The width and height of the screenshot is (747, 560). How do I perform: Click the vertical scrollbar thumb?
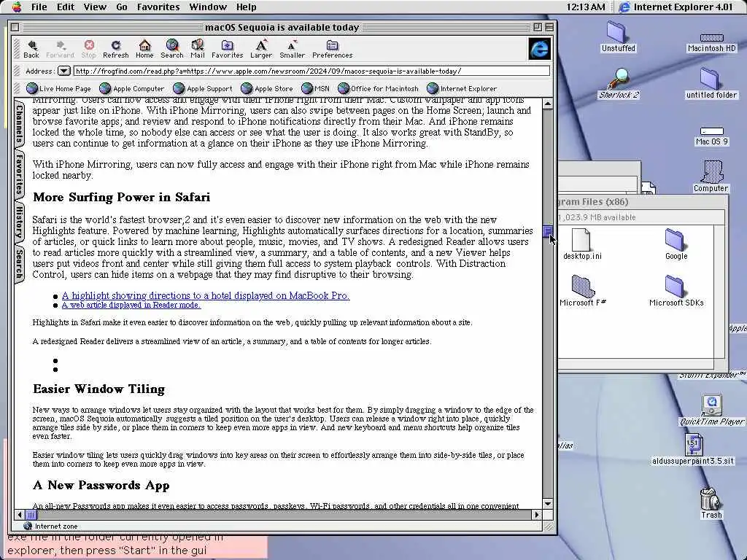click(x=548, y=231)
